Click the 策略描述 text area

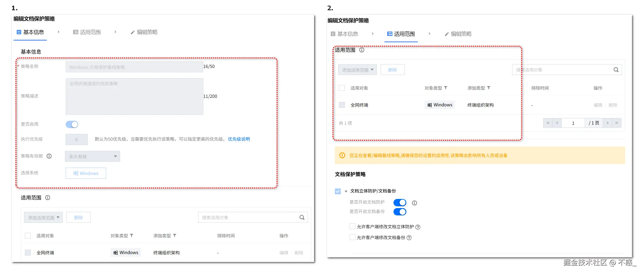[x=134, y=96]
